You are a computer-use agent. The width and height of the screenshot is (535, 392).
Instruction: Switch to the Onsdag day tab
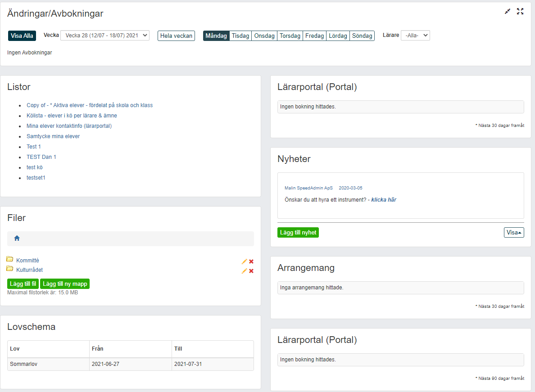264,36
